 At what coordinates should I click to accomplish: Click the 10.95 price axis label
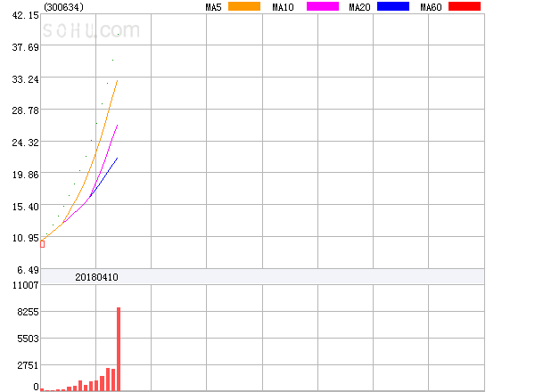coord(26,238)
